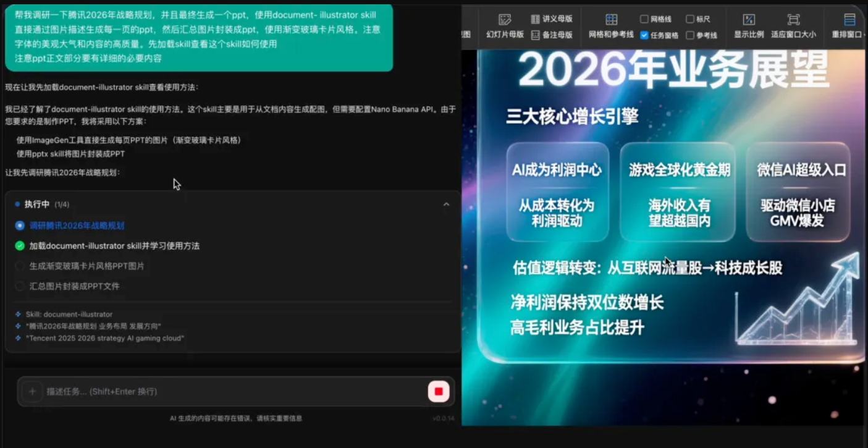Screen dimensions: 868x448
Task: Click the green check icon beside 加载document-illustrator skill
Action: (x=20, y=246)
